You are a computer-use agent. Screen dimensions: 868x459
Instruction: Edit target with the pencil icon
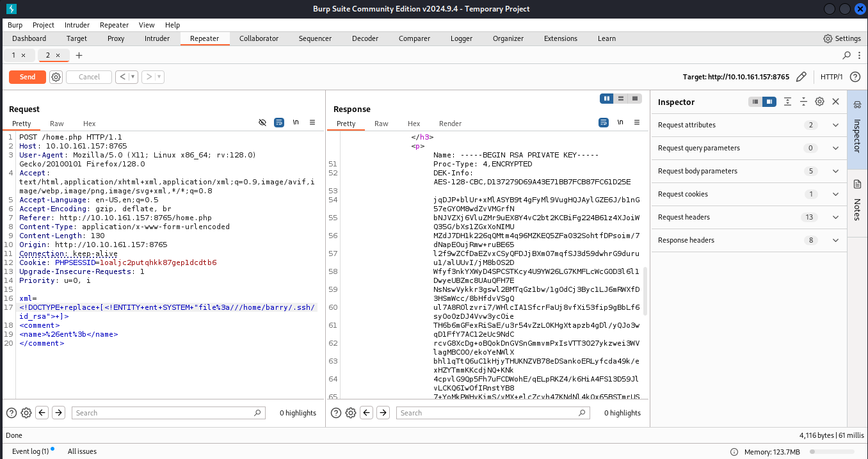tap(801, 77)
